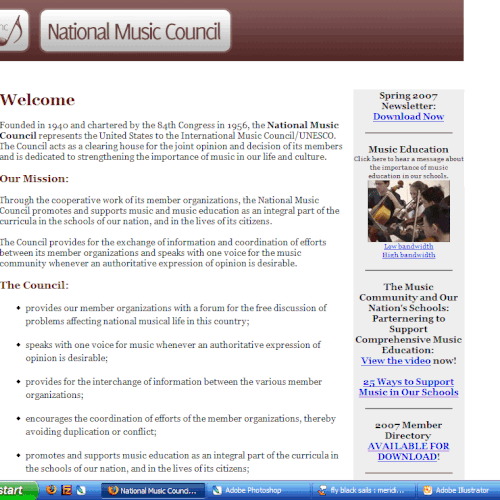Open the Low bandwidth message link
This screenshot has width=500, height=500.
pos(409,246)
